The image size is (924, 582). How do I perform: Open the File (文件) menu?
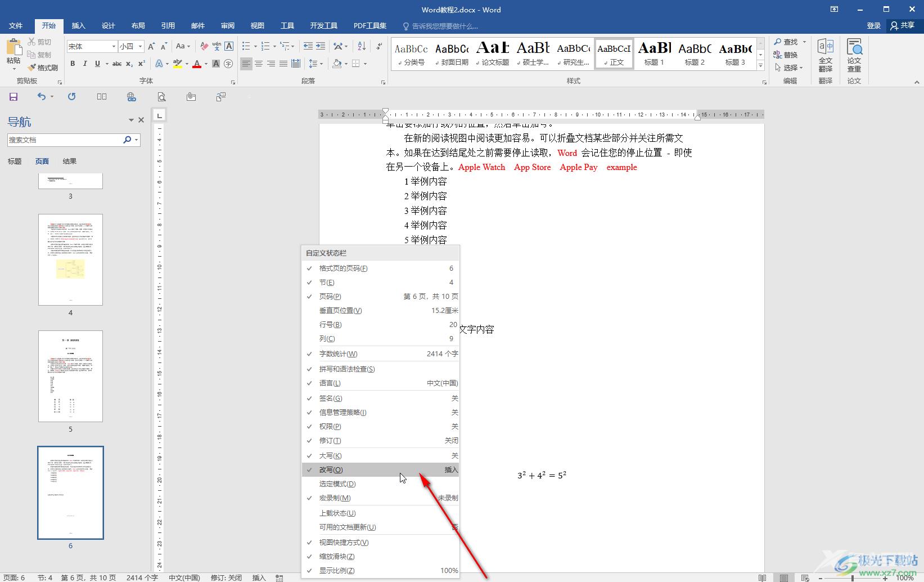click(x=16, y=26)
